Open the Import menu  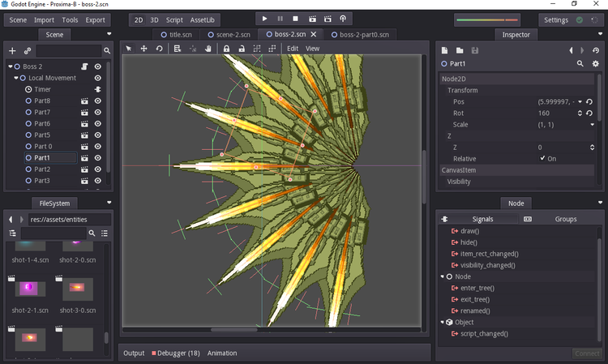(44, 19)
